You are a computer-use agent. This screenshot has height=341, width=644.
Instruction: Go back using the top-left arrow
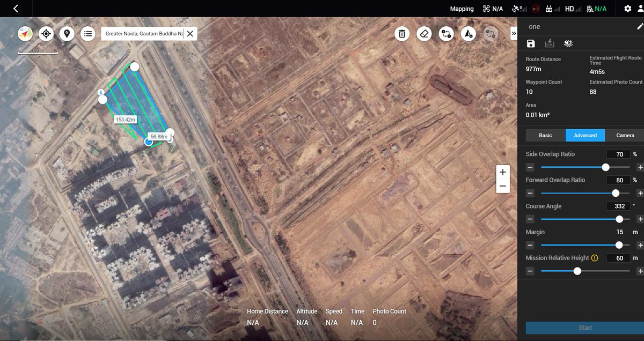click(16, 9)
